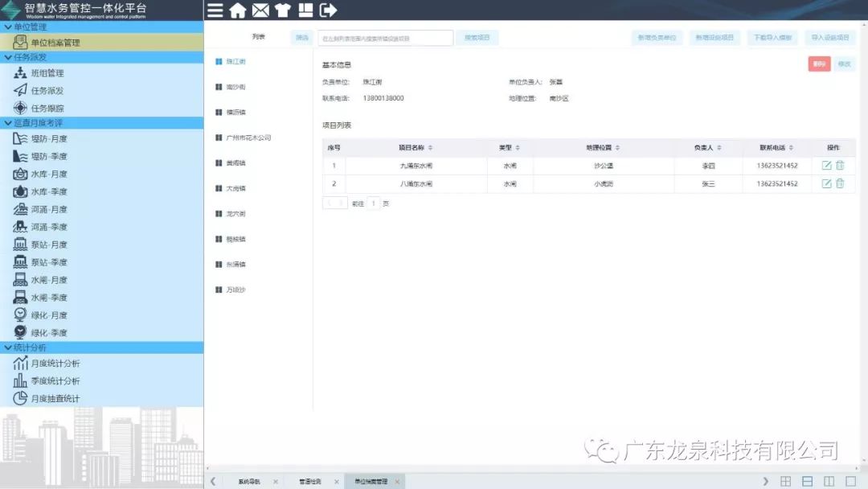Open 月度统计分析 in the sidebar
Viewport: 868px width, 489px height.
pos(55,364)
